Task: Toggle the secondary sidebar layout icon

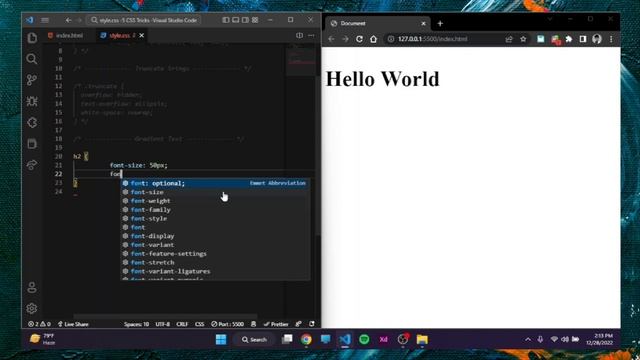Action: (245, 20)
